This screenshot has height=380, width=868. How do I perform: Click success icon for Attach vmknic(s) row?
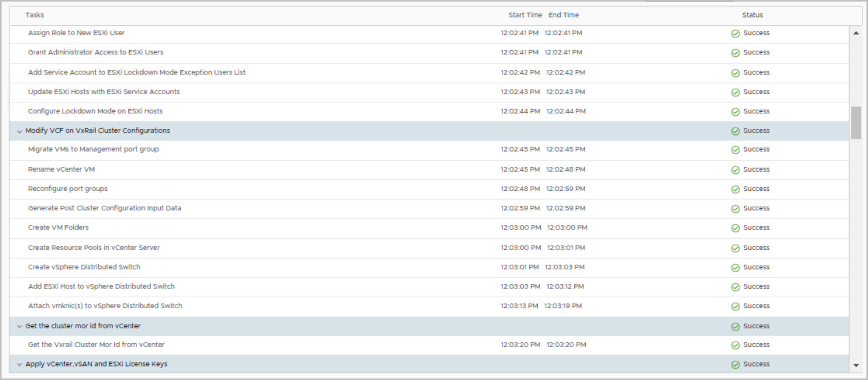(x=735, y=306)
